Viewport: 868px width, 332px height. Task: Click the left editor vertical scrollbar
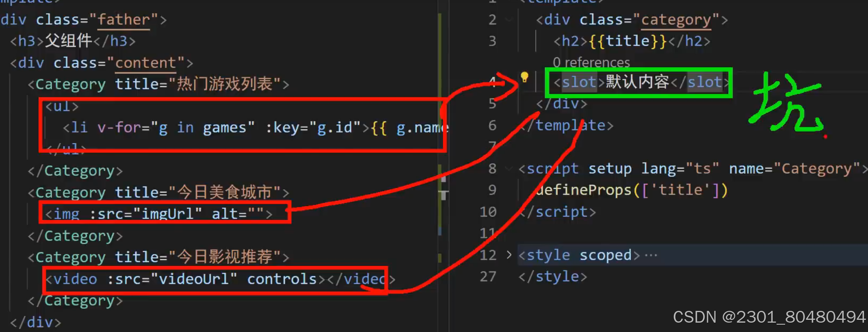[x=443, y=166]
